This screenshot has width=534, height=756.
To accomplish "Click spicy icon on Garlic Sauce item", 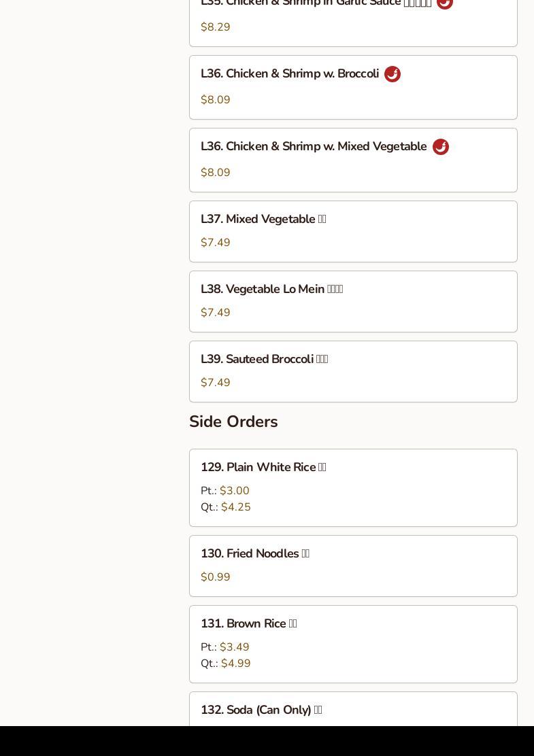I will coord(445,3).
